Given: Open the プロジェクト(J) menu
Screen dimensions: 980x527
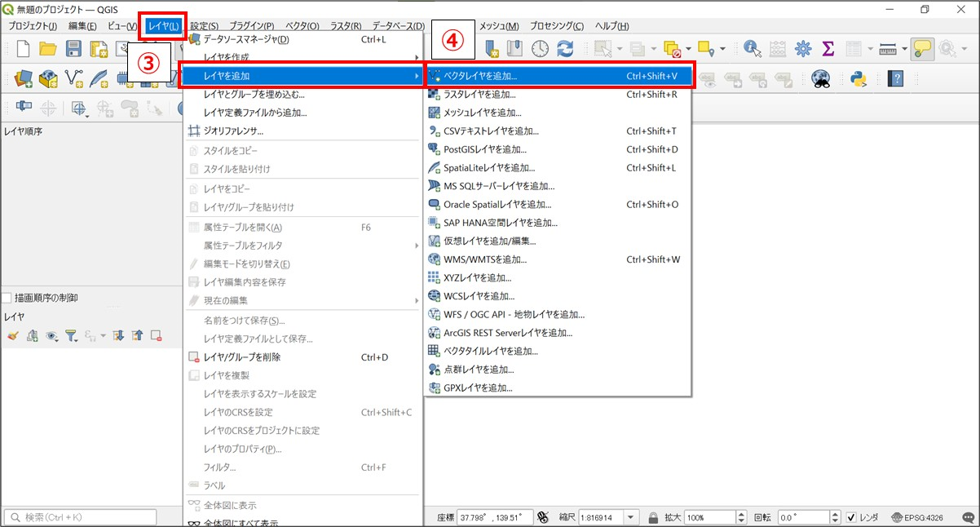Looking at the screenshot, I should pyautogui.click(x=33, y=26).
